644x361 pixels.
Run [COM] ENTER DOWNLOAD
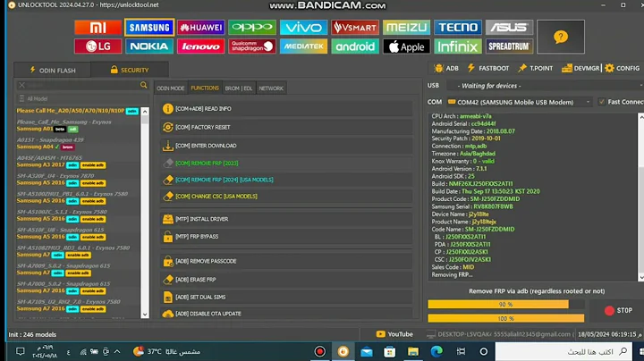[x=287, y=146]
